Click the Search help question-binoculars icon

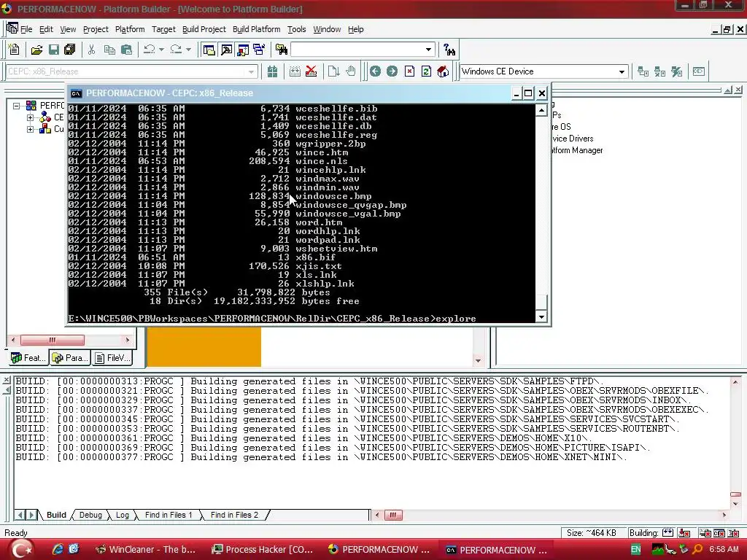tap(449, 50)
